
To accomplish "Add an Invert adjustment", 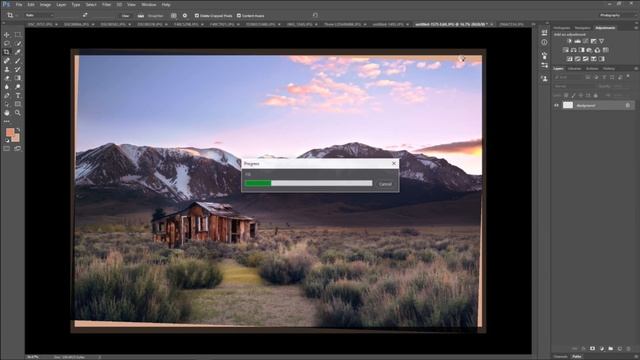I will (x=569, y=59).
